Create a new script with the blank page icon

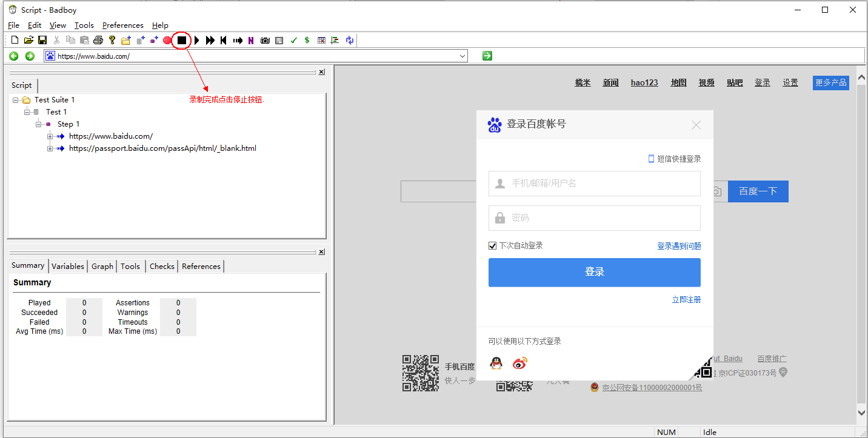click(x=15, y=40)
